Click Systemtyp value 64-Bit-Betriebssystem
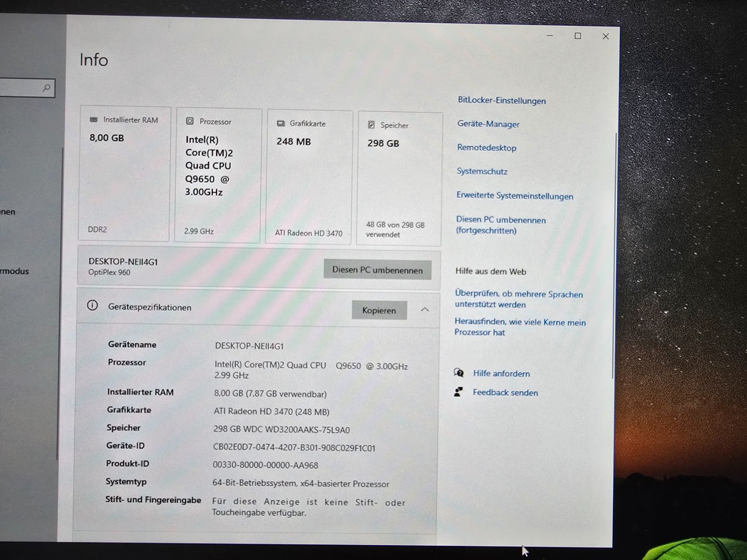747x560 pixels. (301, 484)
